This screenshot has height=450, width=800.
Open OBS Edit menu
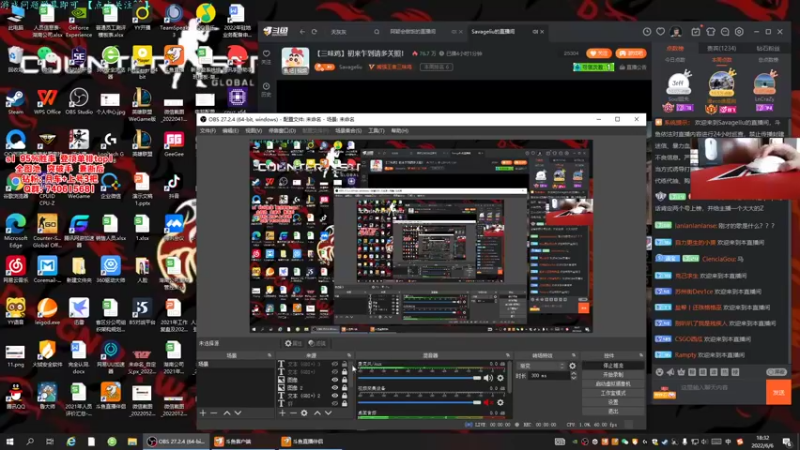click(x=230, y=131)
